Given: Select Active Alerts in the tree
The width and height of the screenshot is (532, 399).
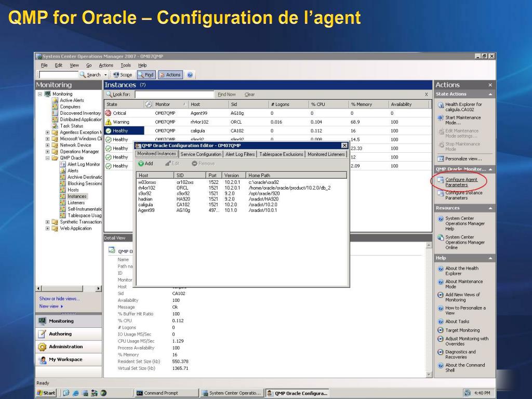Looking at the screenshot, I should [72, 100].
